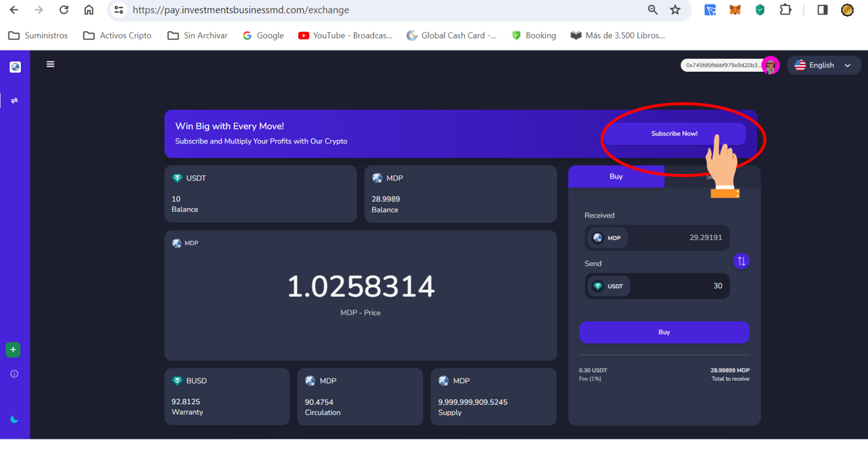Open the wallet address account menu
Screen dimensions: 868x454
[x=726, y=65]
